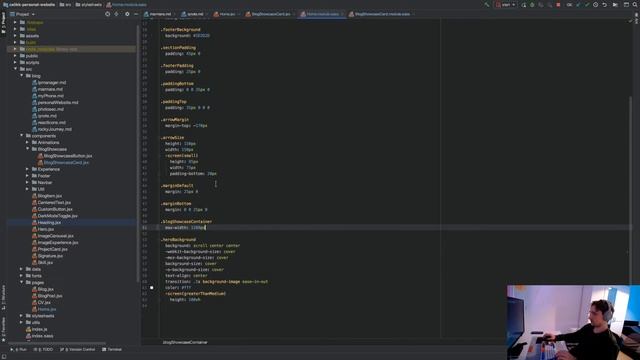This screenshot has width=640, height=360.
Task: Open the TODO tool window tab
Action: click(x=43, y=349)
